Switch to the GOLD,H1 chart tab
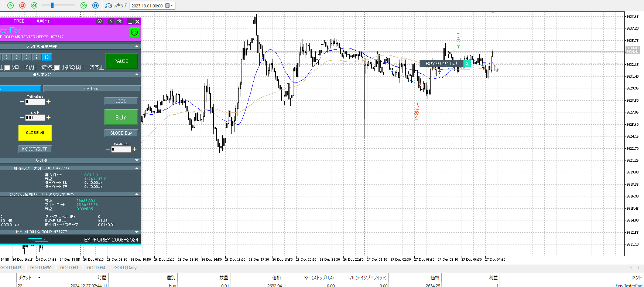 pyautogui.click(x=69, y=268)
